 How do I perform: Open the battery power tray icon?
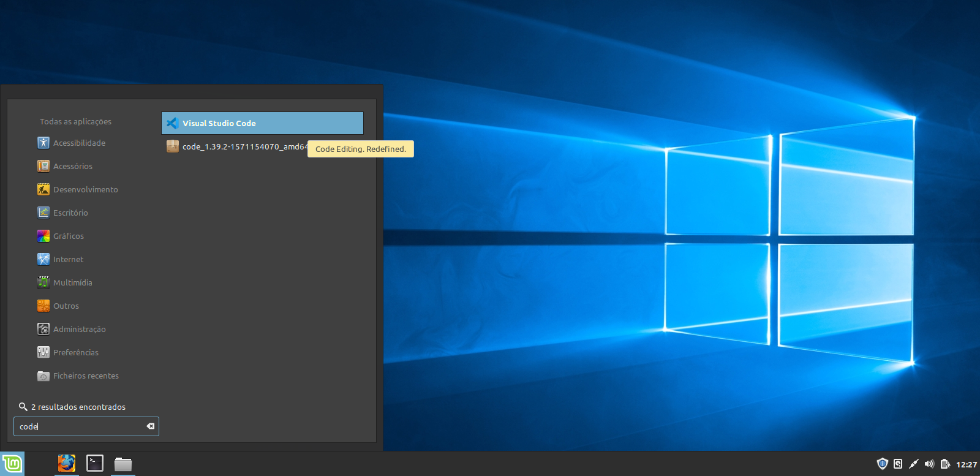[x=945, y=464]
